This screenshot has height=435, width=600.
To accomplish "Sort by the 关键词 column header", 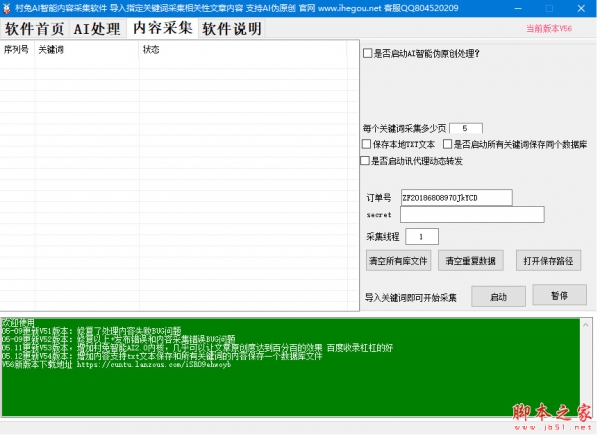I will click(x=86, y=49).
